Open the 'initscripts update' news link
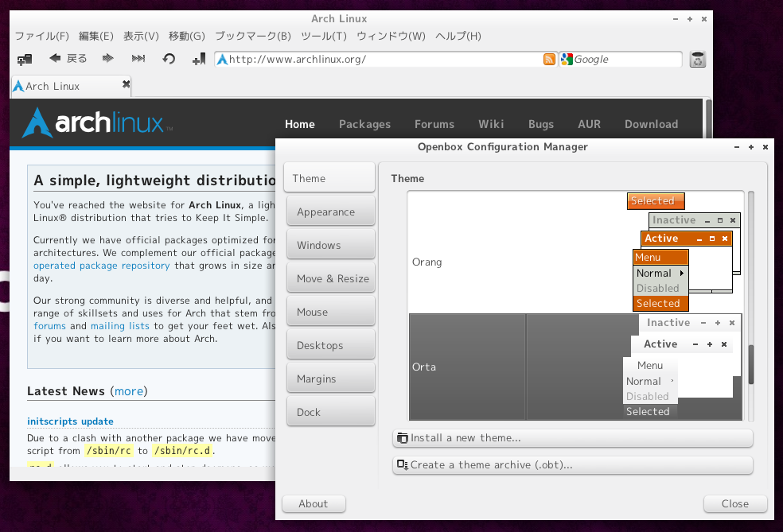 pos(70,421)
